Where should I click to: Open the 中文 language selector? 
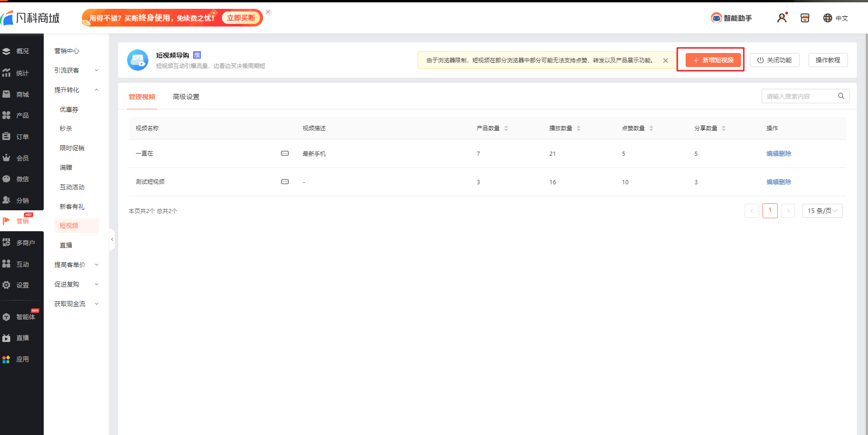pyautogui.click(x=836, y=18)
